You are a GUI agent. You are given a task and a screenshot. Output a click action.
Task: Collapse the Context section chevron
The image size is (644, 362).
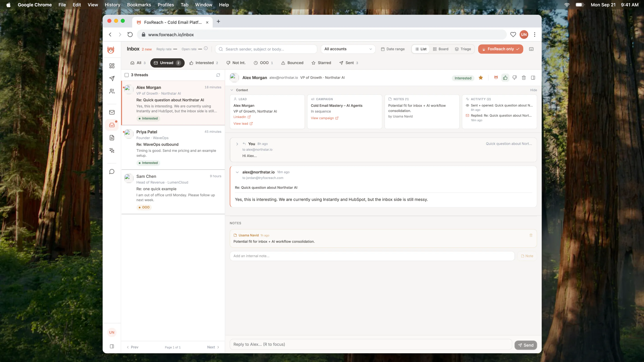pyautogui.click(x=232, y=90)
